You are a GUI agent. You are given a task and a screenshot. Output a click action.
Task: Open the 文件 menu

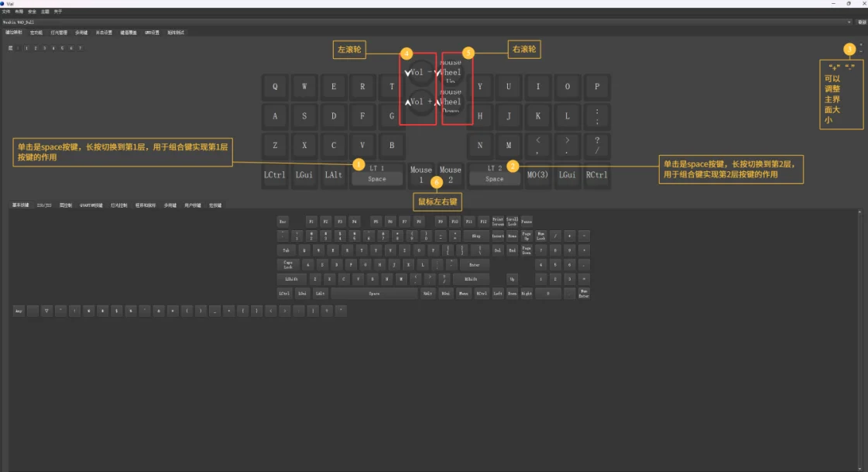coord(7,12)
